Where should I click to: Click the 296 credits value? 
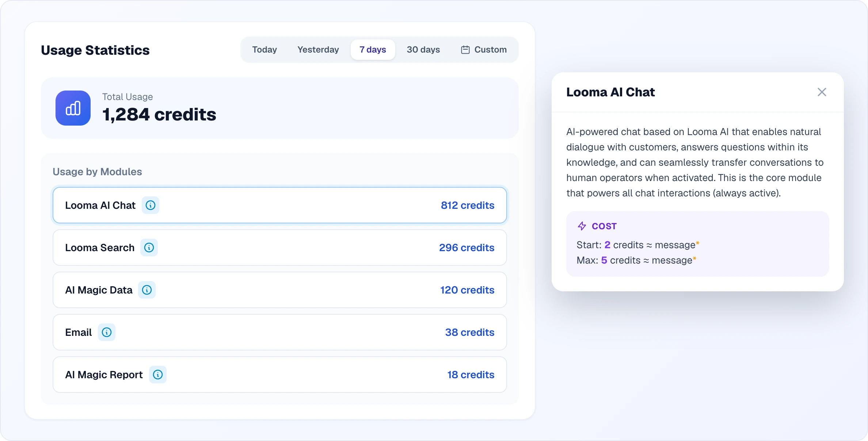467,248
